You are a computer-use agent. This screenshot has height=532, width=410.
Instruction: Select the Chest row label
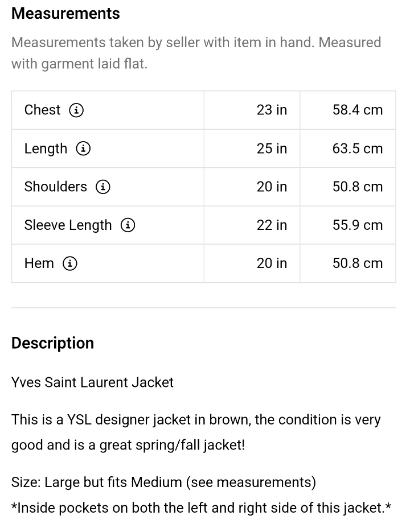pos(42,110)
